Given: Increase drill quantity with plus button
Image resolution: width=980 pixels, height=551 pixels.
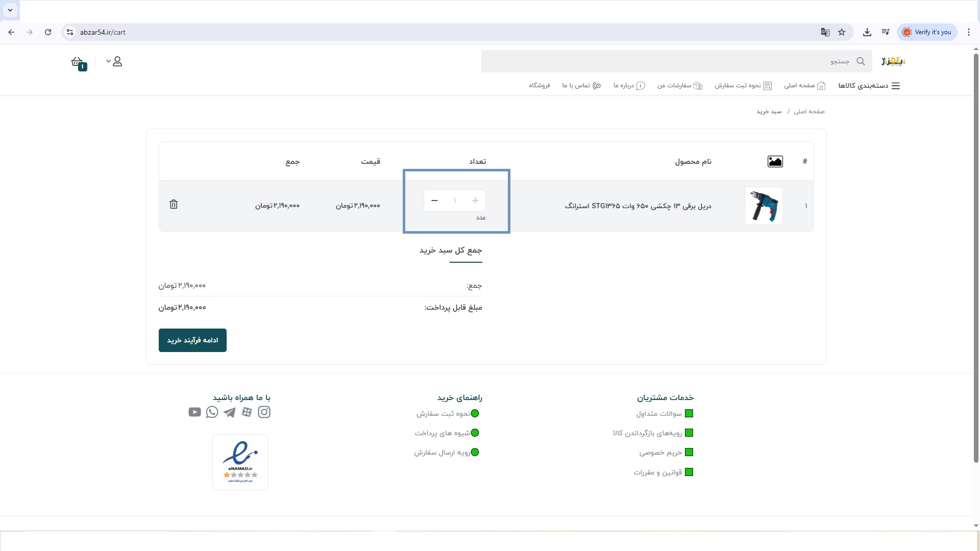Looking at the screenshot, I should (x=475, y=201).
